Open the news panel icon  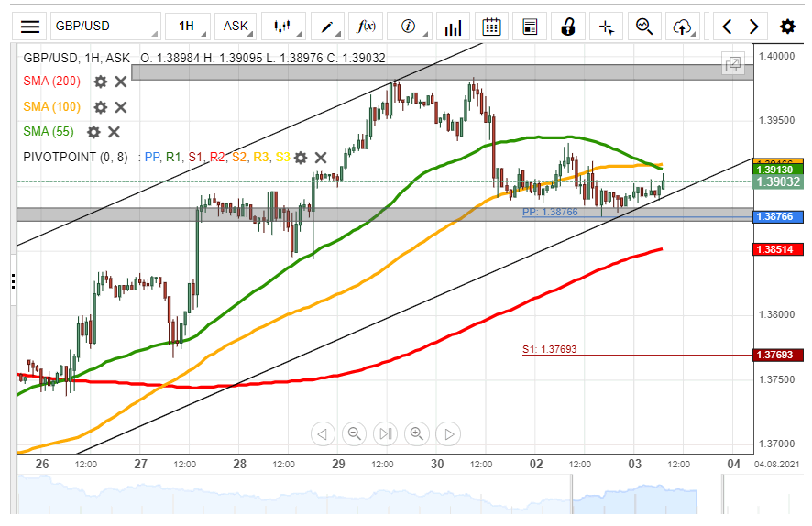[529, 27]
